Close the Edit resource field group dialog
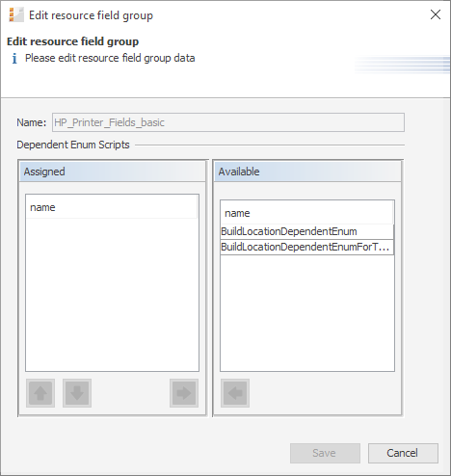This screenshot has width=451, height=476. pos(436,14)
